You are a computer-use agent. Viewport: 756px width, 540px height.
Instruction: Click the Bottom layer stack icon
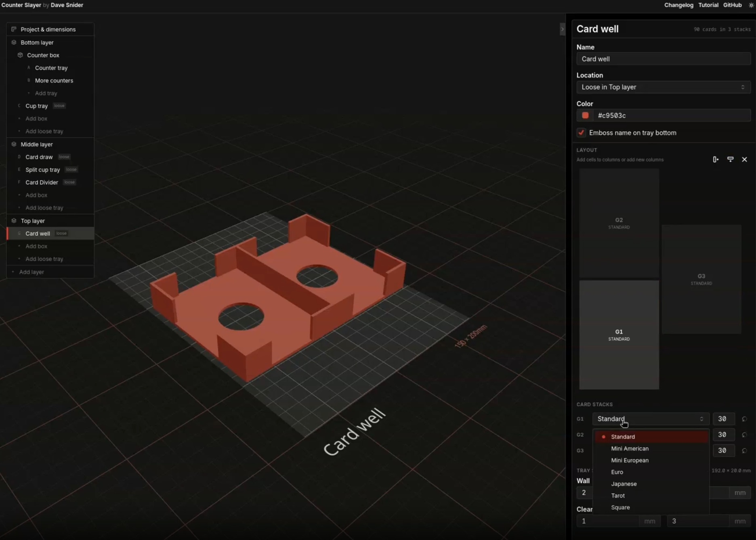[13, 42]
